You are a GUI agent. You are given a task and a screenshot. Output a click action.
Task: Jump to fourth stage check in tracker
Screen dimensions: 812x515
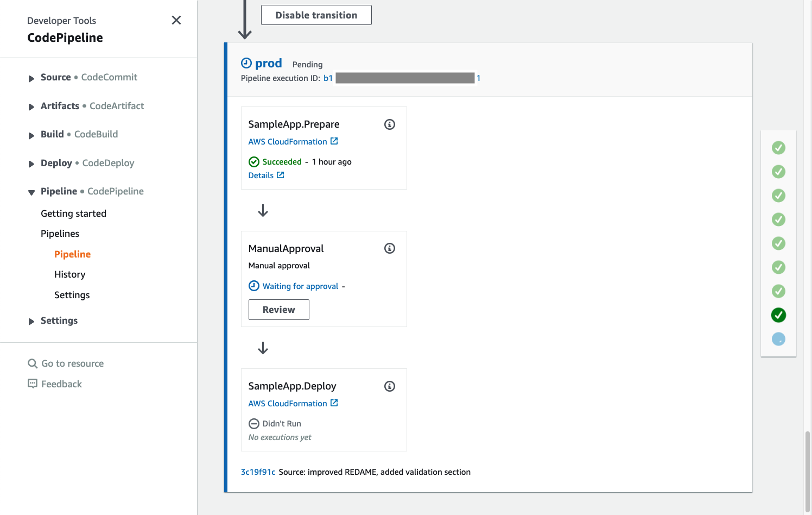pyautogui.click(x=779, y=219)
